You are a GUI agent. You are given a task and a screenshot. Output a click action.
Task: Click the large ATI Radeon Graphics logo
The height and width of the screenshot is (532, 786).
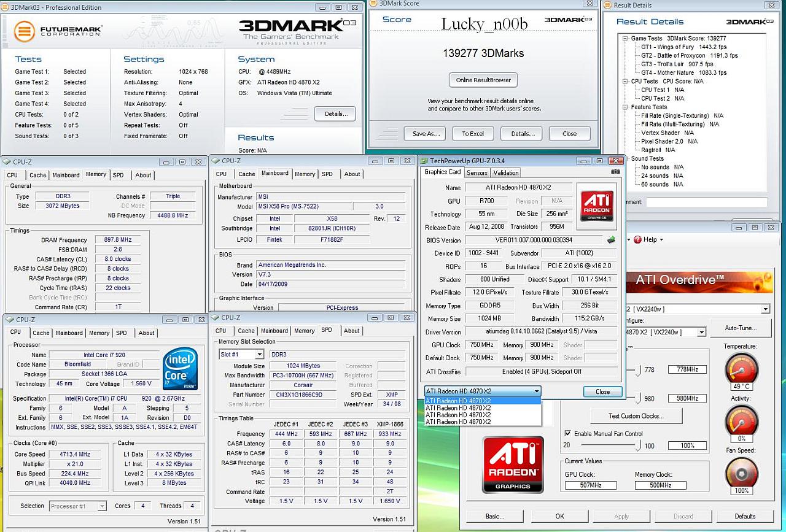point(513,465)
